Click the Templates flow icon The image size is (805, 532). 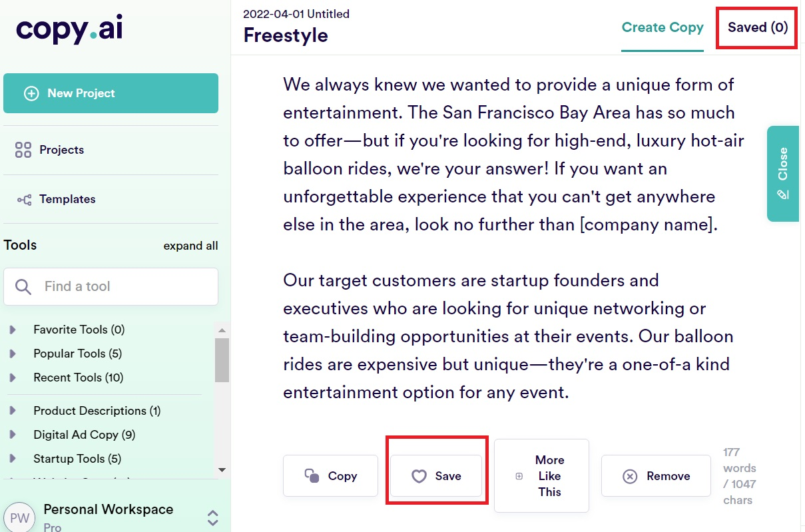coord(24,199)
